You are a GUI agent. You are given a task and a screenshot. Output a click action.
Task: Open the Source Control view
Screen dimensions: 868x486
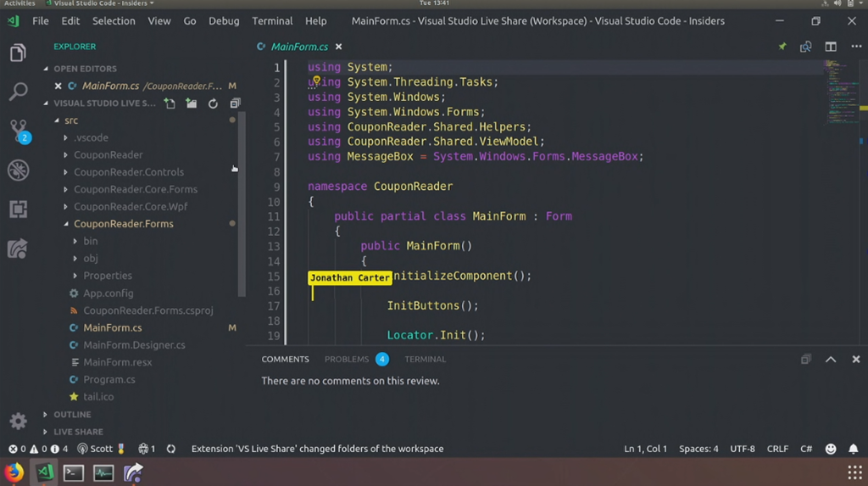18,129
